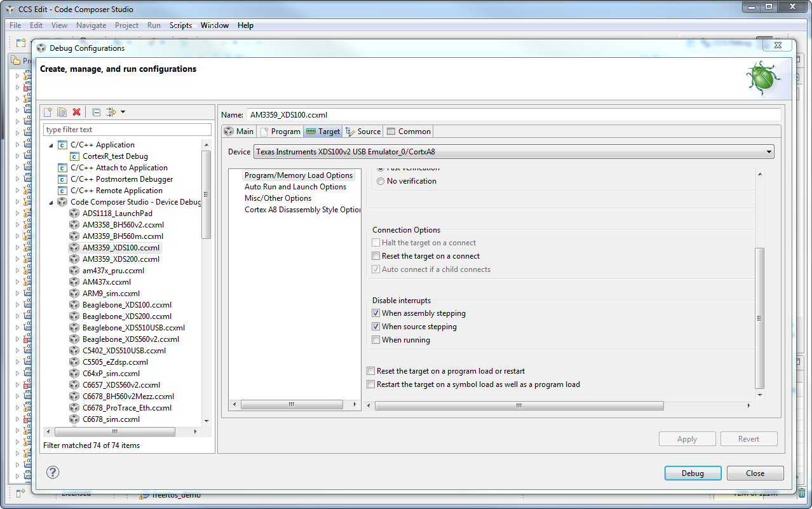This screenshot has width=812, height=509.
Task: Open the Help menu in CCS window
Action: click(245, 25)
